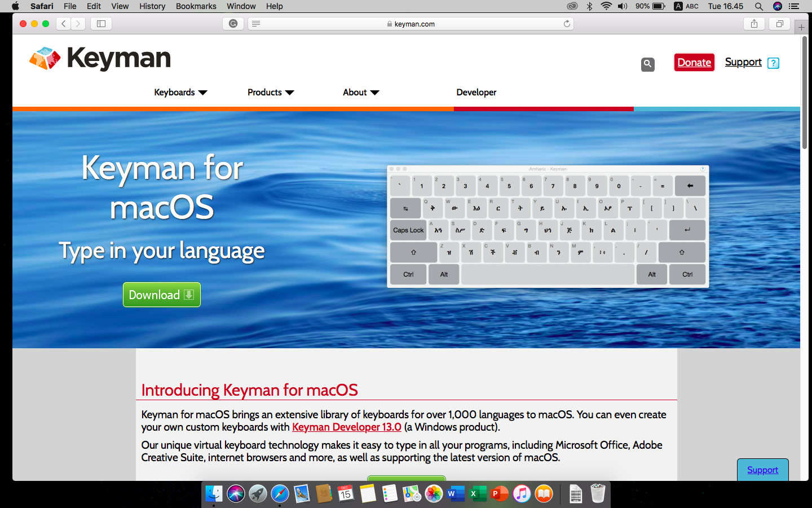Open Notification Center list icon
Screen dimensions: 812x508
pos(794,6)
